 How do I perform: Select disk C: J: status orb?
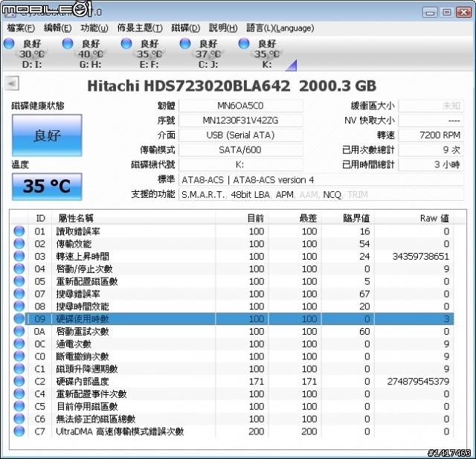click(x=185, y=44)
